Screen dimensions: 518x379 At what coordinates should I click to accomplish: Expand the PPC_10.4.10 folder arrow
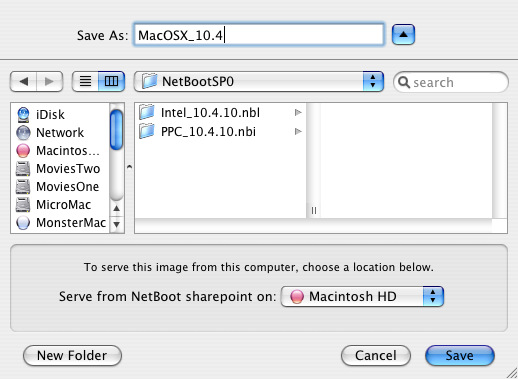[298, 132]
